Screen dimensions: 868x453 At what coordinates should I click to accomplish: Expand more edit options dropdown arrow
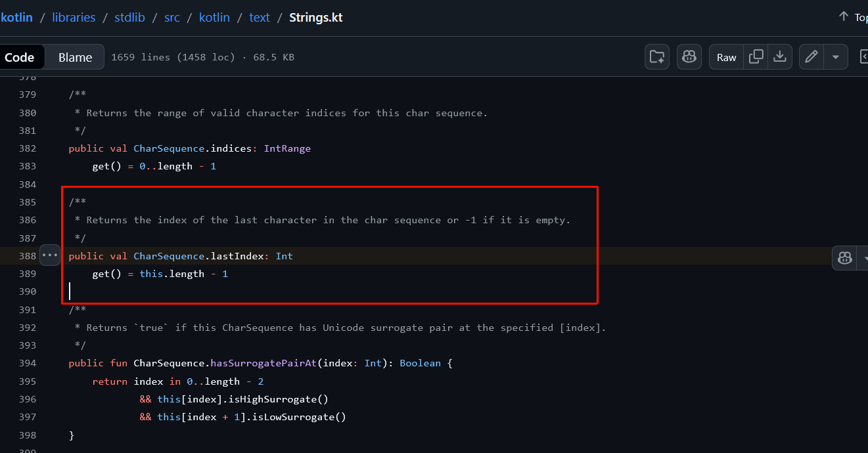tap(835, 57)
